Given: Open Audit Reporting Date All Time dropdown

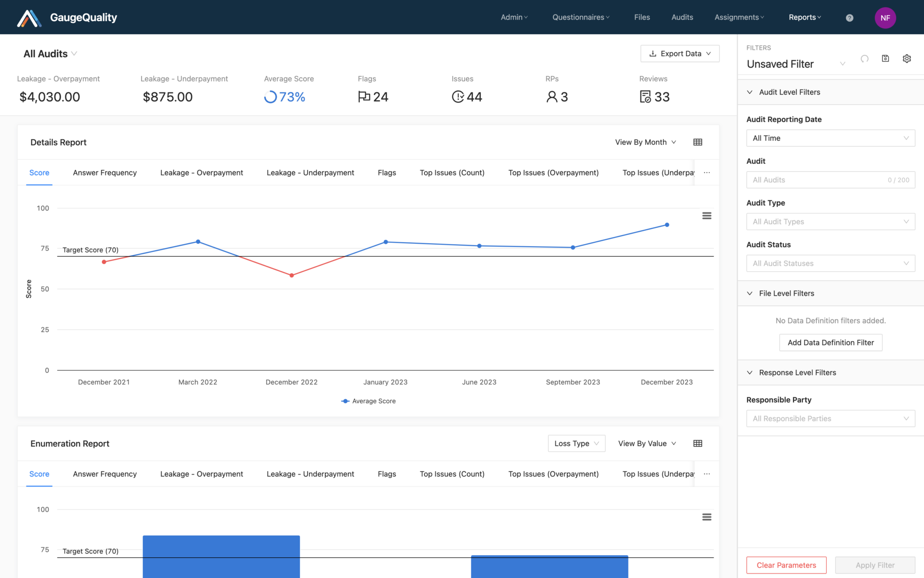Looking at the screenshot, I should (x=831, y=138).
